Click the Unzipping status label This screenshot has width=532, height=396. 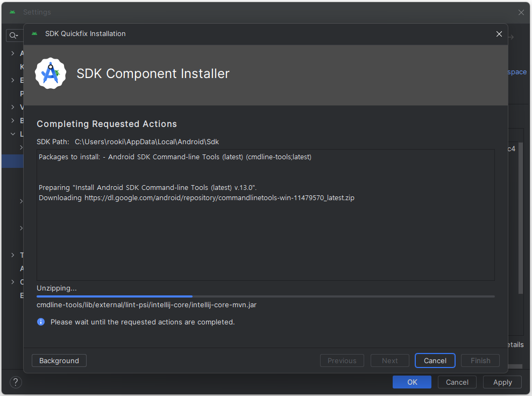pyautogui.click(x=56, y=288)
